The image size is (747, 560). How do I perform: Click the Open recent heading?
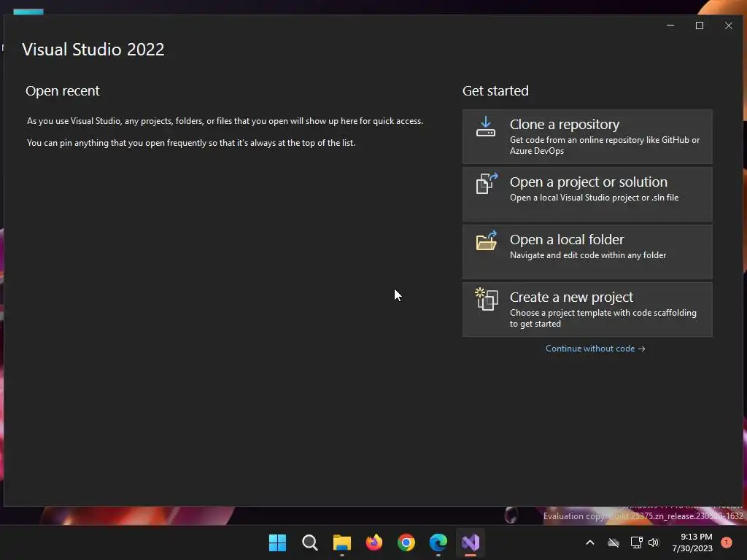click(63, 90)
